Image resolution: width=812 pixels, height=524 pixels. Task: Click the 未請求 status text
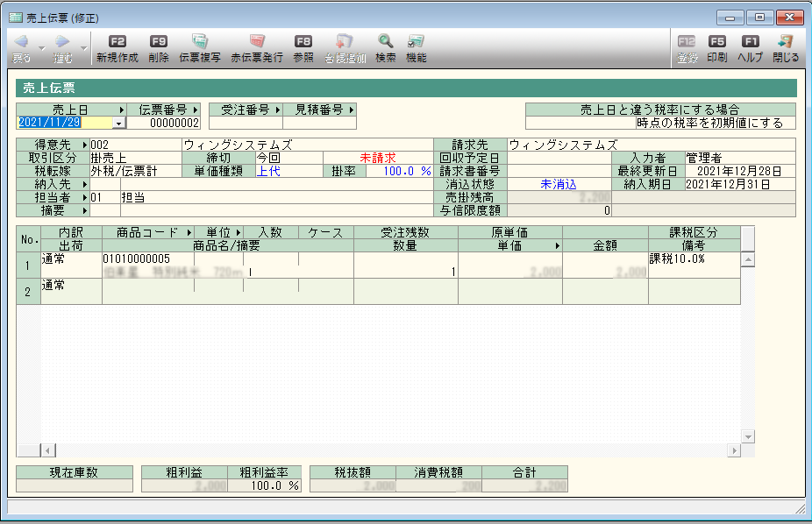[378, 158]
